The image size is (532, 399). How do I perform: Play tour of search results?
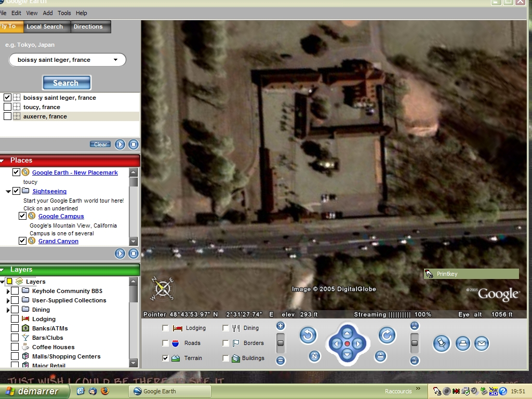pyautogui.click(x=120, y=144)
